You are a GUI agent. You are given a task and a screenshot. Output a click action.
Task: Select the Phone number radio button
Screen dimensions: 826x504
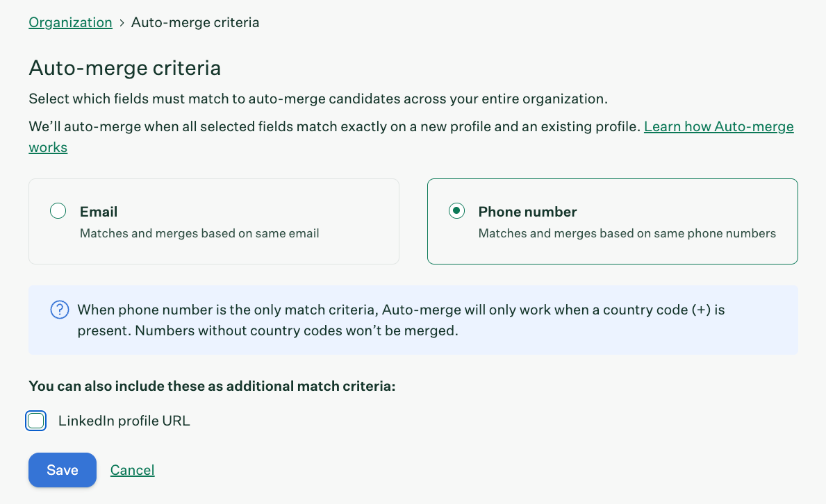[456, 211]
